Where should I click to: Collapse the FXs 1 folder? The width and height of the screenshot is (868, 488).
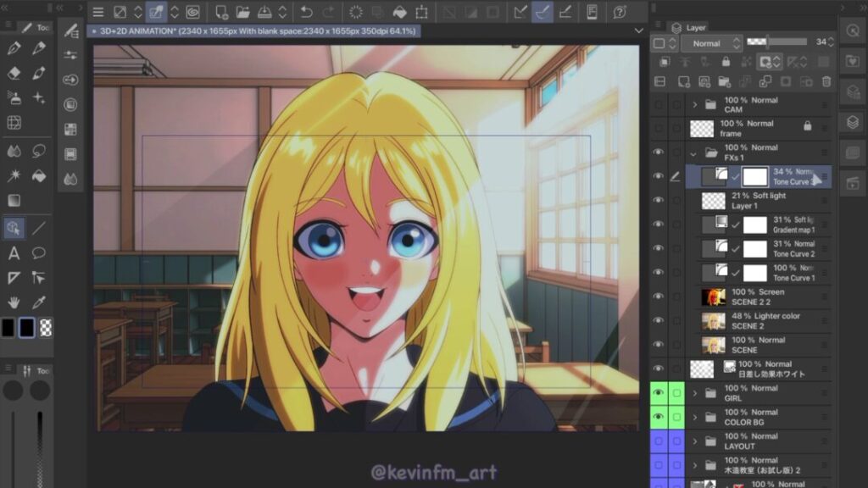click(693, 153)
